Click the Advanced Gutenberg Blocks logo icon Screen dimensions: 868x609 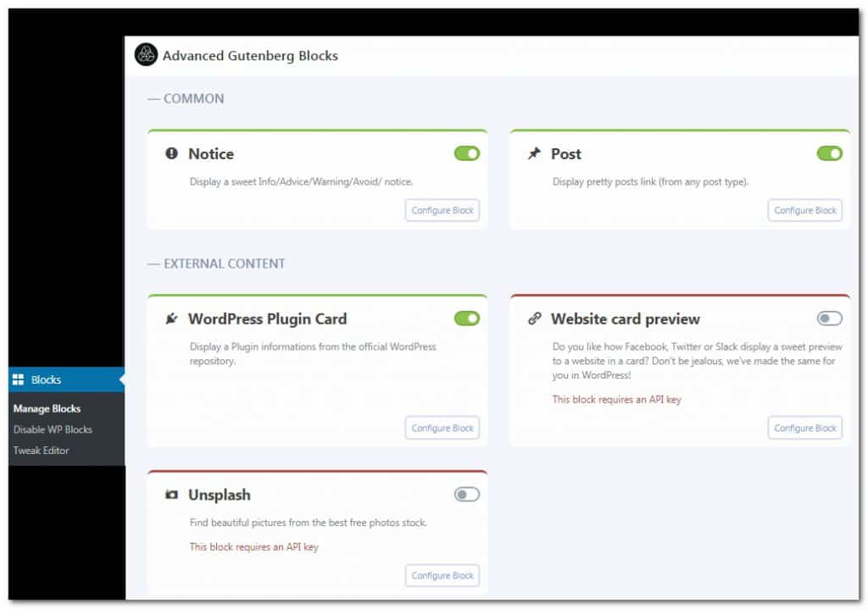[146, 55]
